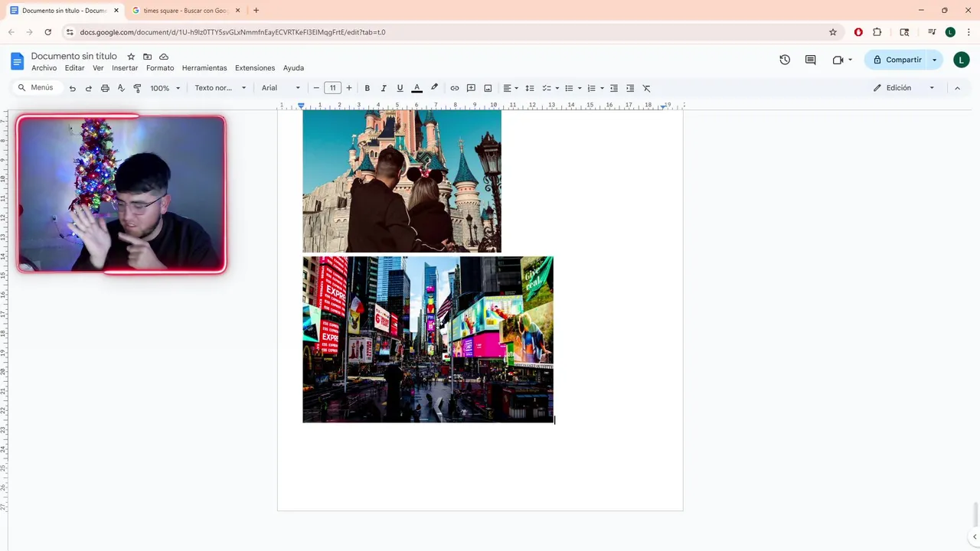Image resolution: width=980 pixels, height=551 pixels.
Task: Click the Compartir share button
Action: [x=897, y=60]
